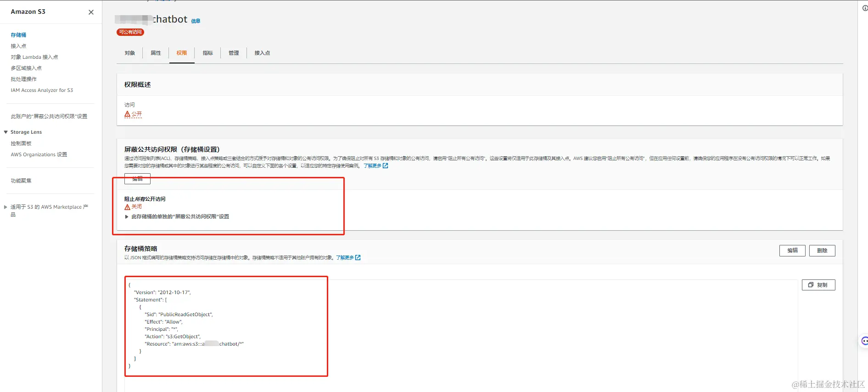The image size is (868, 392).
Task: Open 功能聚焦 in the sidebar
Action: 21,181
